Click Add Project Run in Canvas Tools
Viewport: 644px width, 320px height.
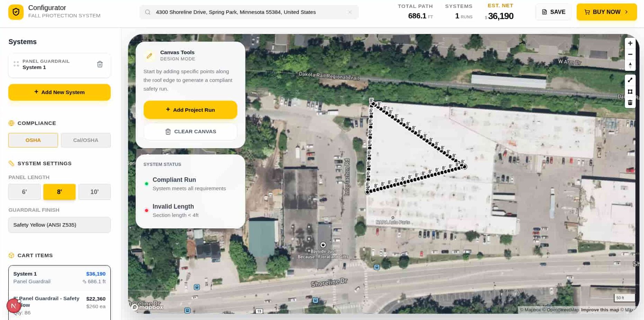pos(190,110)
